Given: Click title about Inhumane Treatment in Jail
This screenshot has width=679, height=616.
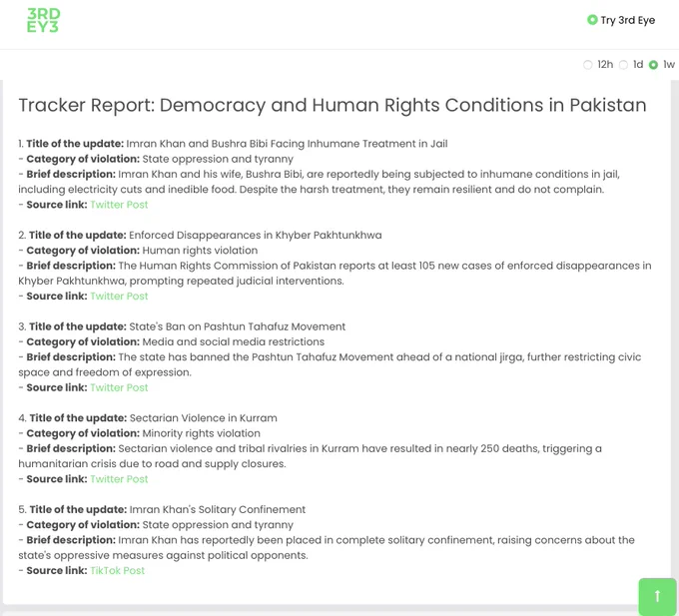Looking at the screenshot, I should [287, 144].
